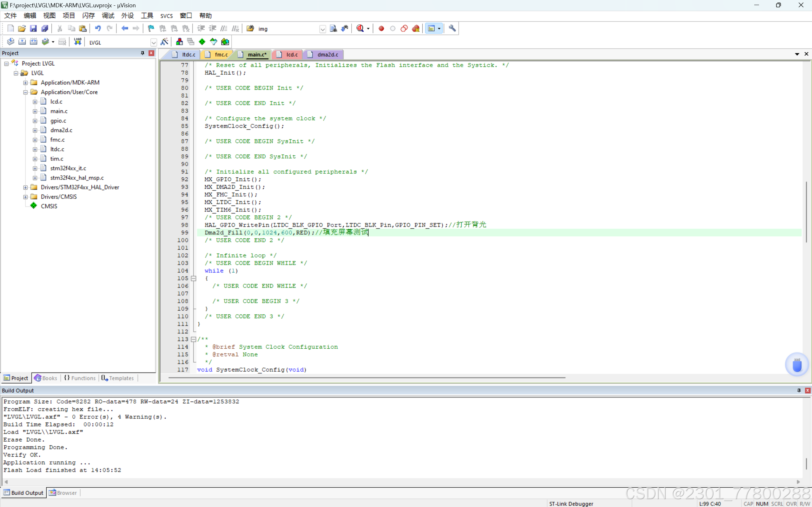The height and width of the screenshot is (507, 812).
Task: Click the Download LOAD to flash icon
Action: tap(78, 42)
